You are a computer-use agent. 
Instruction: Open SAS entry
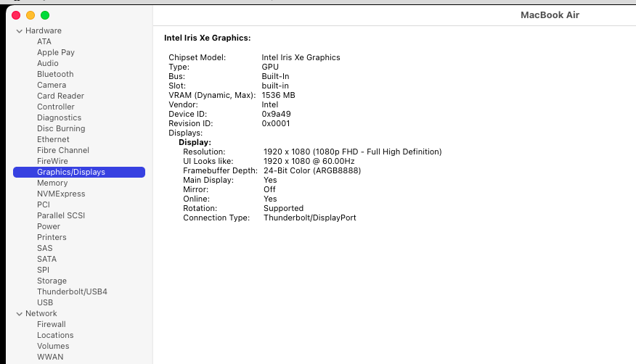[45, 248]
